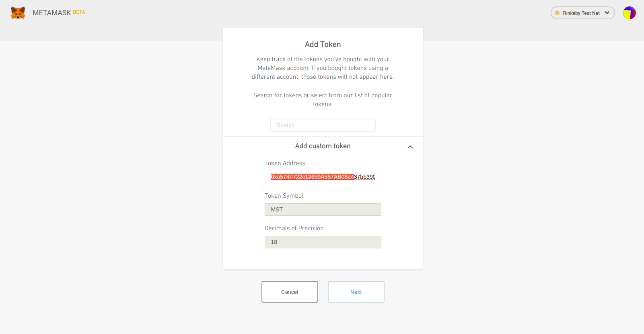The width and height of the screenshot is (644, 334).
Task: Click inside the Token Address field
Action: click(323, 177)
